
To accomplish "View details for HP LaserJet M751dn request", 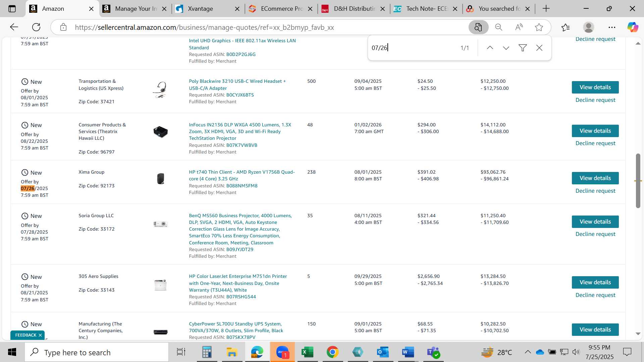I will pos(595,282).
